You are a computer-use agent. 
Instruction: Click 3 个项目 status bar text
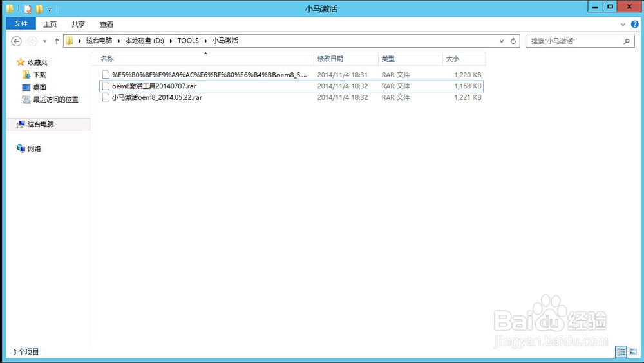[26, 352]
